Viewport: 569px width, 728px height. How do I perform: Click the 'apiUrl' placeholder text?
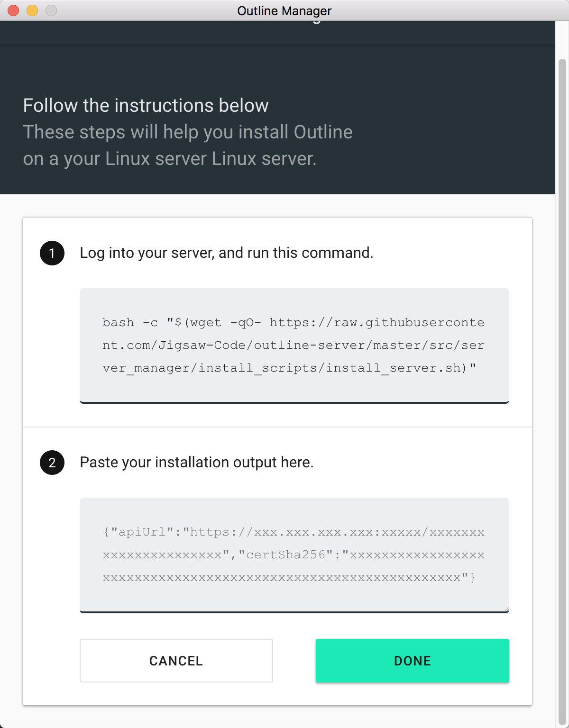click(x=142, y=532)
